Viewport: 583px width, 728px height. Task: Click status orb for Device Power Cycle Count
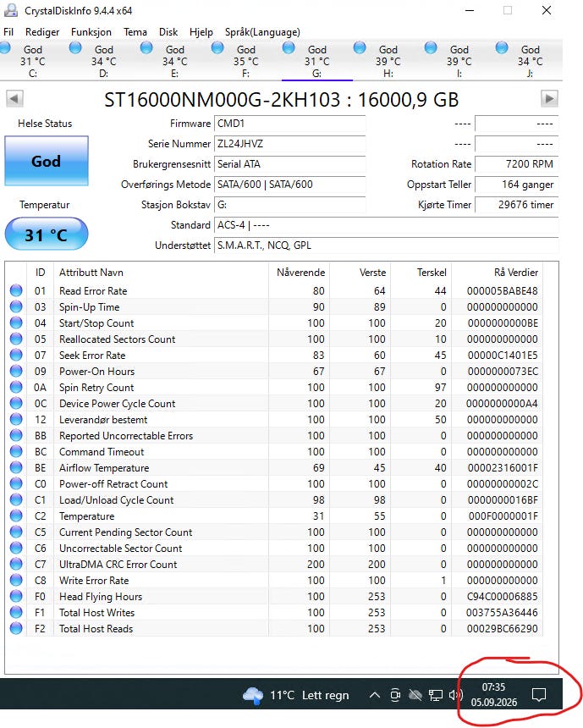point(16,404)
